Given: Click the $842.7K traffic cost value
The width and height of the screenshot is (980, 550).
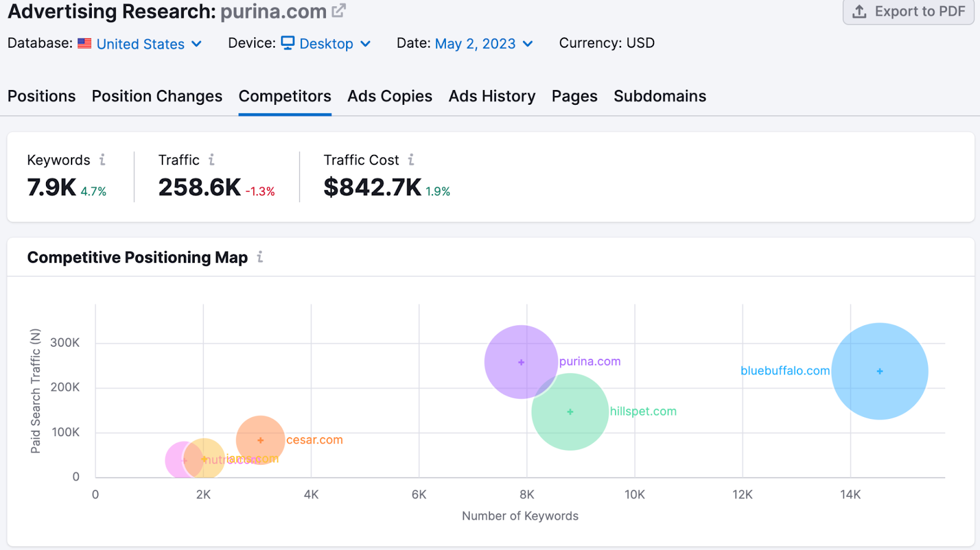Looking at the screenshot, I should tap(372, 187).
